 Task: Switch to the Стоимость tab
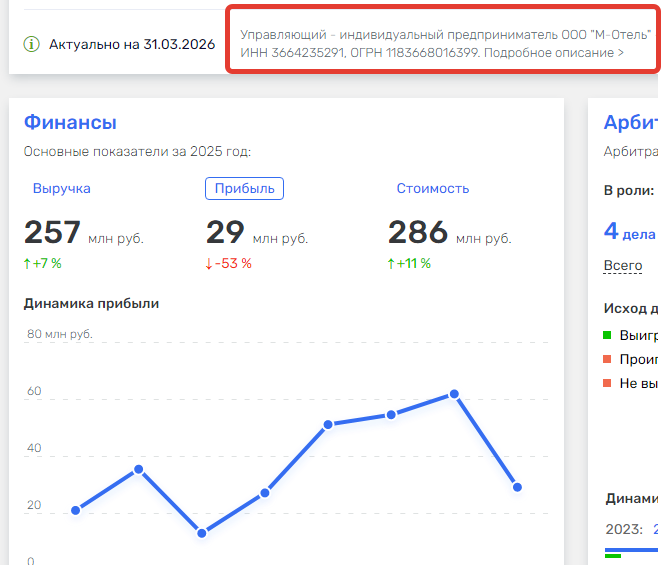pyautogui.click(x=433, y=188)
